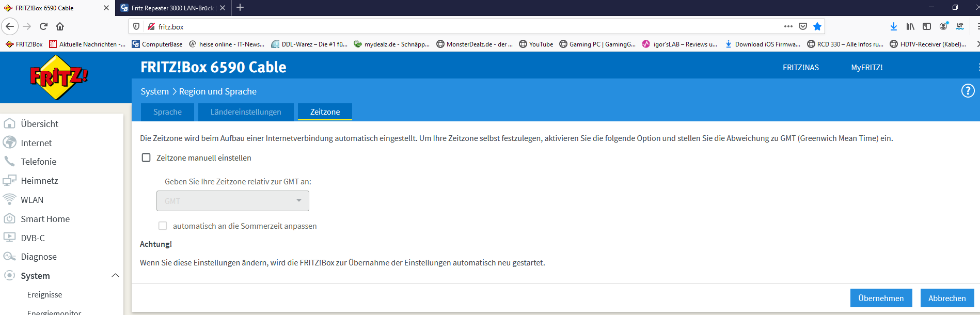The width and height of the screenshot is (980, 315).
Task: Open the HDTV-Receiver (Kabel) bookmark
Action: pyautogui.click(x=928, y=44)
